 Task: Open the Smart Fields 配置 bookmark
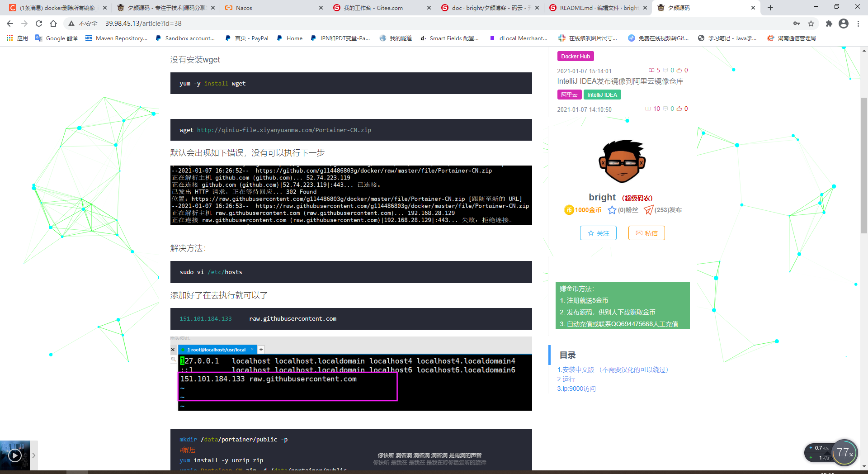click(x=449, y=38)
